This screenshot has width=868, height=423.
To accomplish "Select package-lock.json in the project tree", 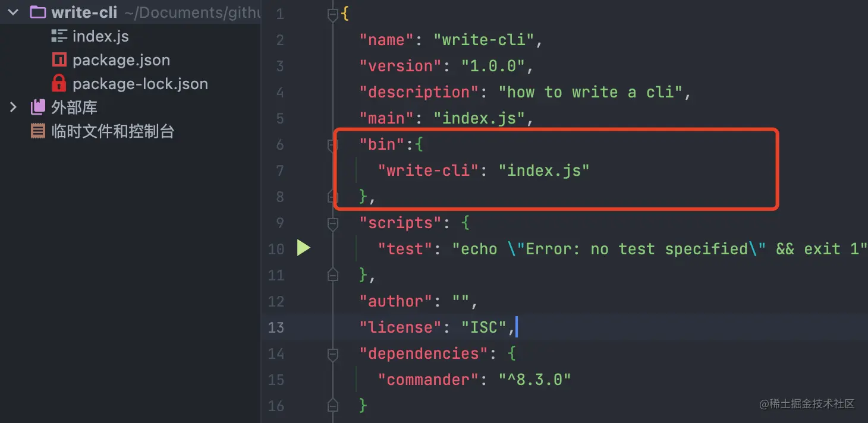I will point(140,84).
